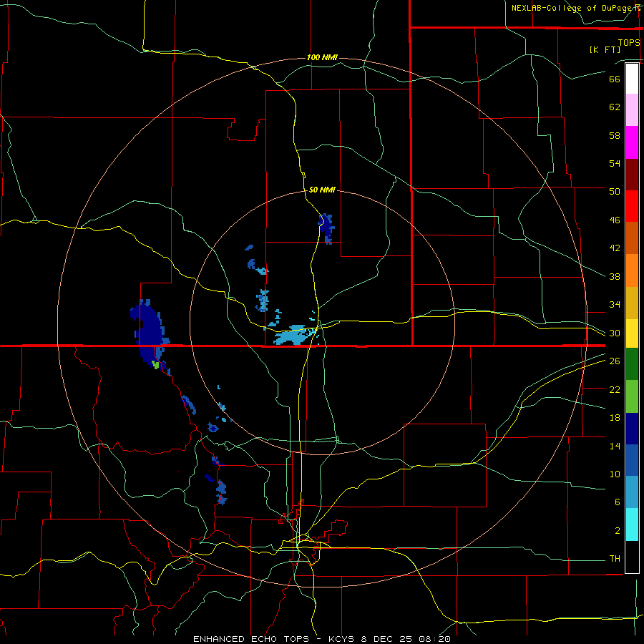Click the '62' legend value
The image size is (644, 644).
tap(615, 107)
